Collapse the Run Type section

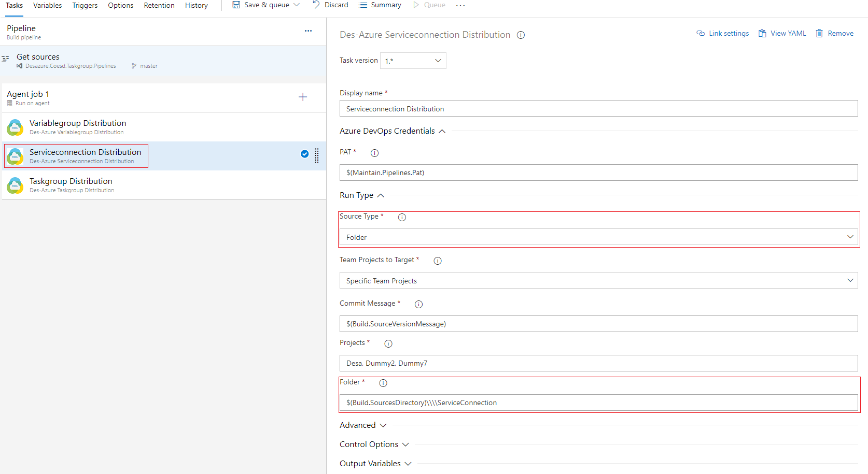[x=362, y=195]
